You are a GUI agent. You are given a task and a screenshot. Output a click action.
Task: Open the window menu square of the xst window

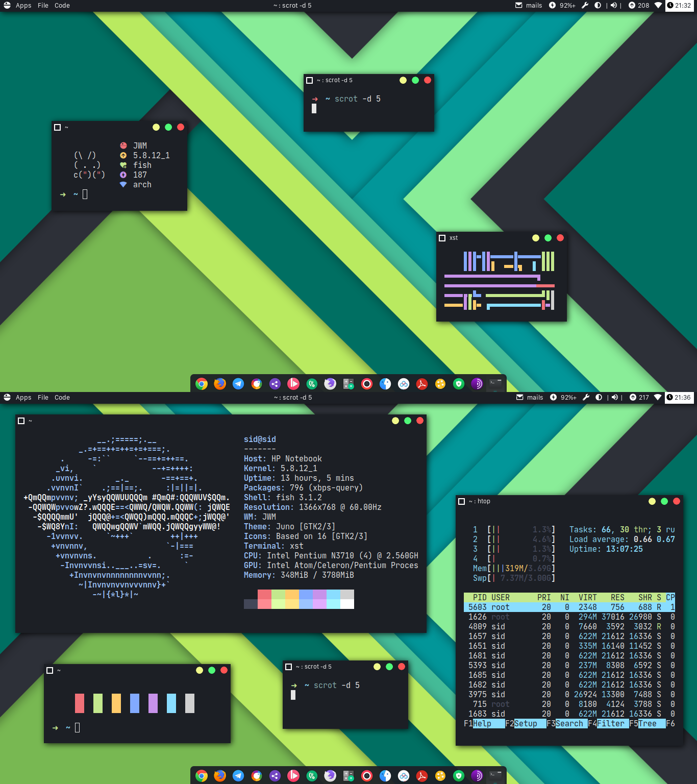442,238
